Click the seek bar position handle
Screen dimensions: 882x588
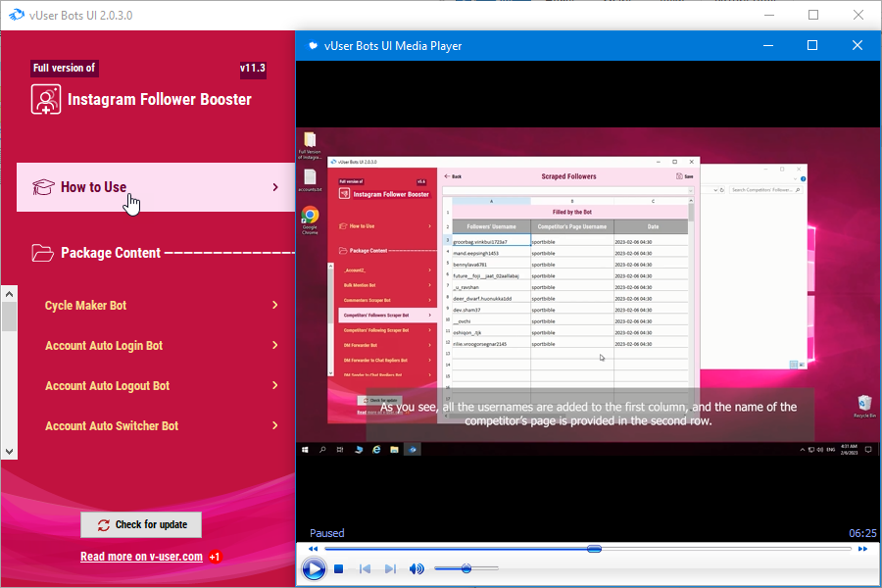pyautogui.click(x=594, y=549)
